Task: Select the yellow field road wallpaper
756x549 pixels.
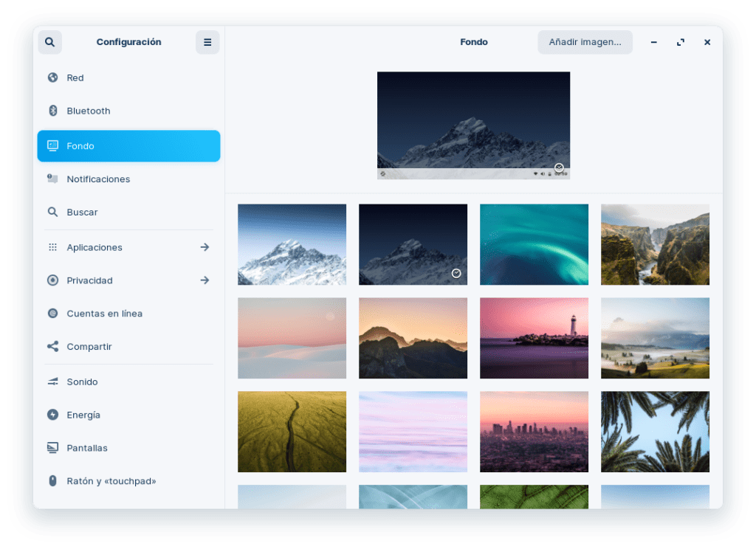Action: coord(292,432)
